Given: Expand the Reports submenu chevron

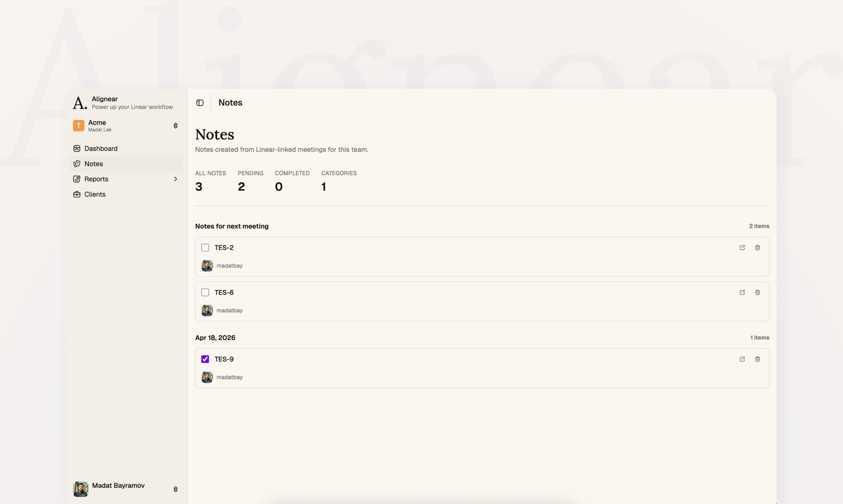Looking at the screenshot, I should pos(176,179).
